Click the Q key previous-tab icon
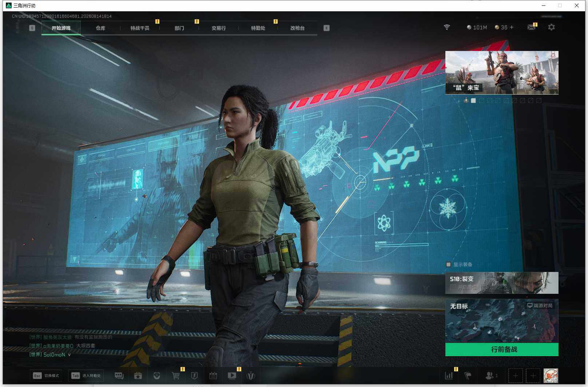The height and width of the screenshot is (387, 588). tap(32, 28)
